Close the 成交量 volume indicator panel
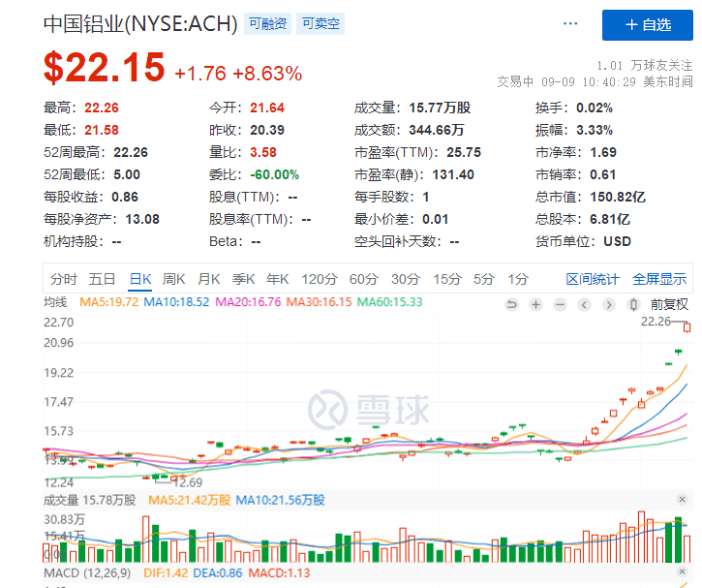 [x=682, y=499]
